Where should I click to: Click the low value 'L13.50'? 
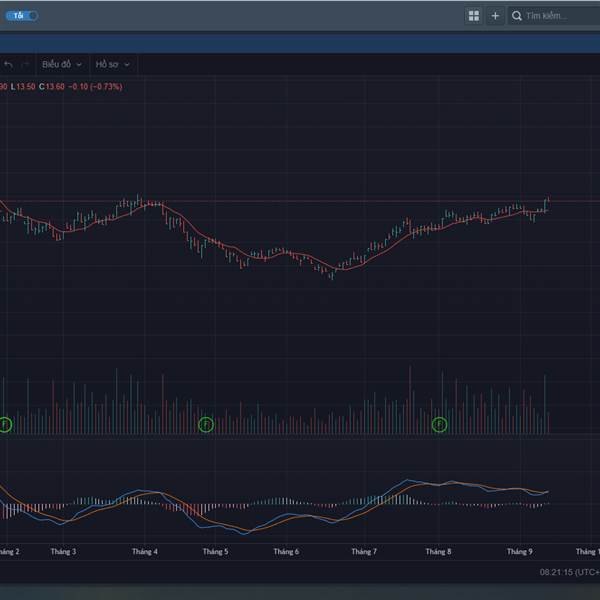click(x=23, y=86)
